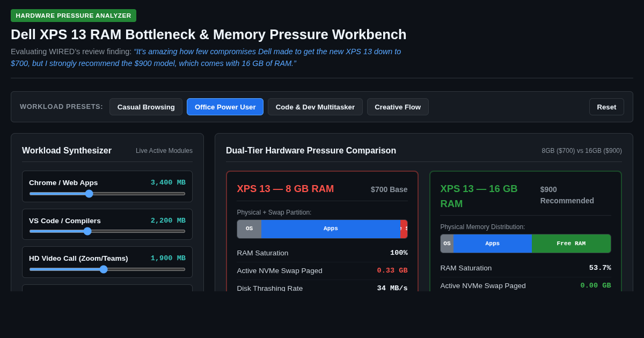Click the $900 Recommended label

(567, 195)
